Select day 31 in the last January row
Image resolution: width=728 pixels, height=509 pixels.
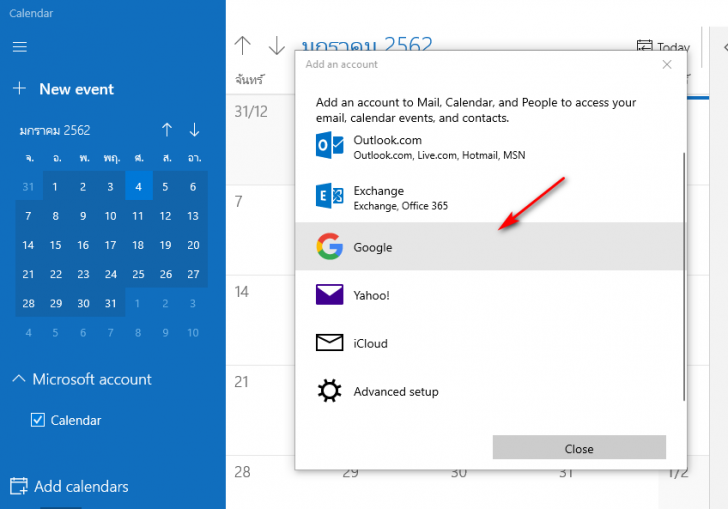110,303
